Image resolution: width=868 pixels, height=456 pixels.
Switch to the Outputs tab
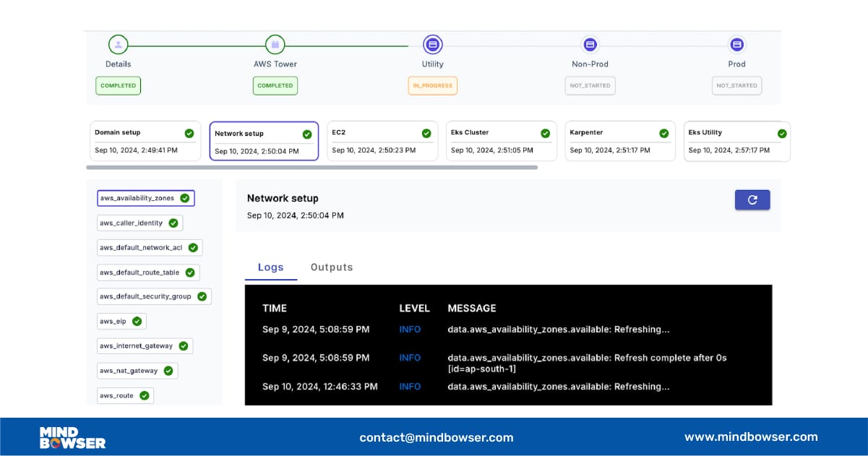(332, 267)
